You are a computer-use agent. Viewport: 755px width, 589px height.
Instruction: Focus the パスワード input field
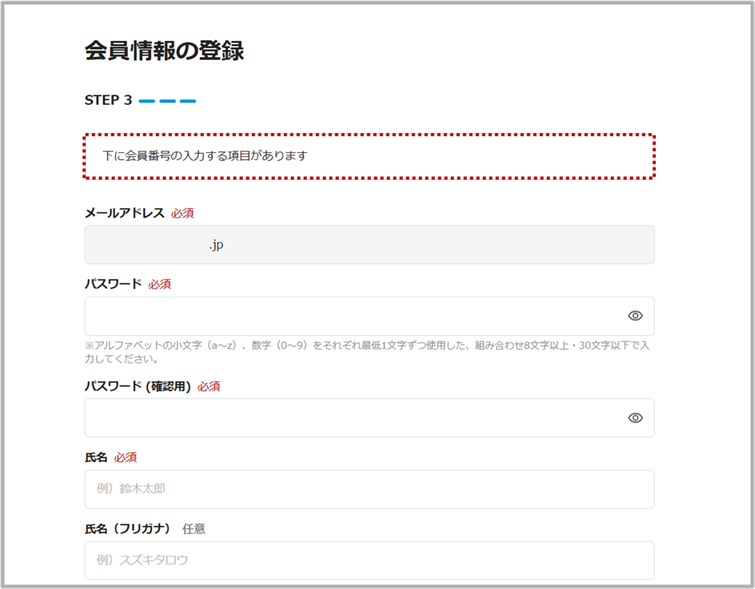369,316
